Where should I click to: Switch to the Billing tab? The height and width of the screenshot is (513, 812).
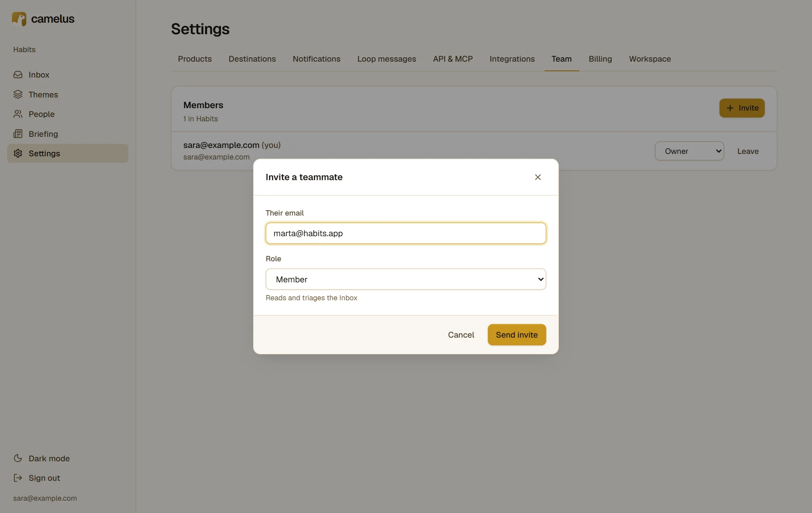coord(600,59)
